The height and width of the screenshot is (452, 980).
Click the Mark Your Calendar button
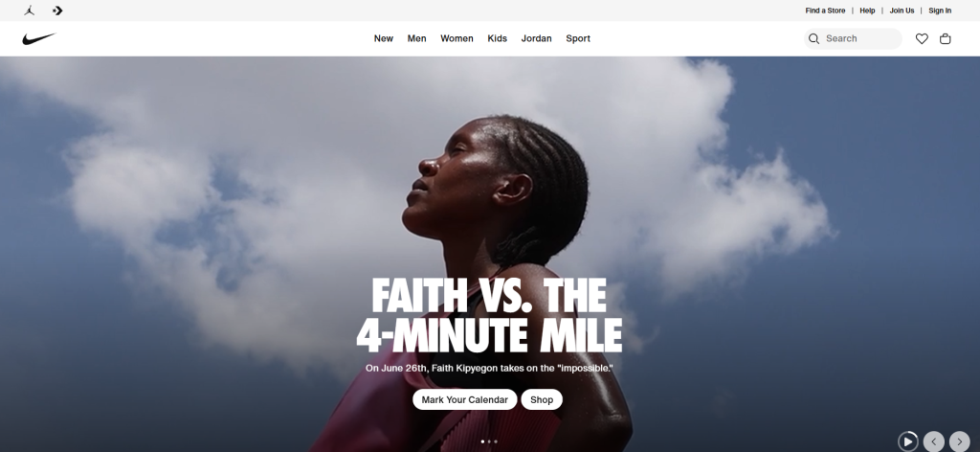[x=464, y=399]
